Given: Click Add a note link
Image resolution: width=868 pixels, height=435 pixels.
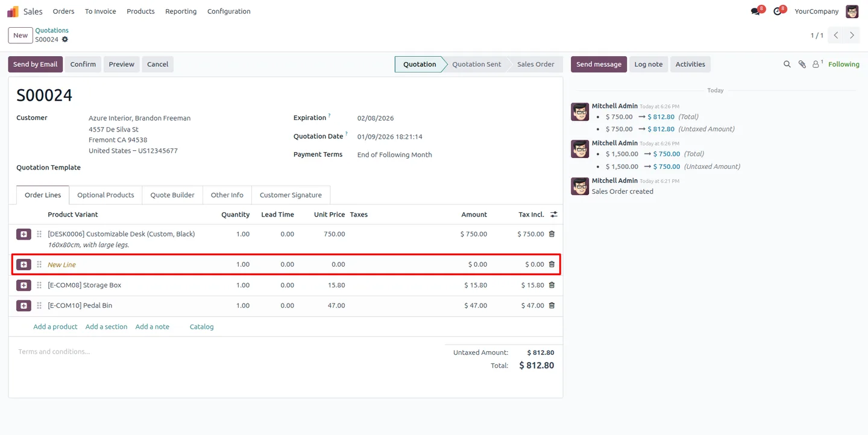Looking at the screenshot, I should 152,326.
